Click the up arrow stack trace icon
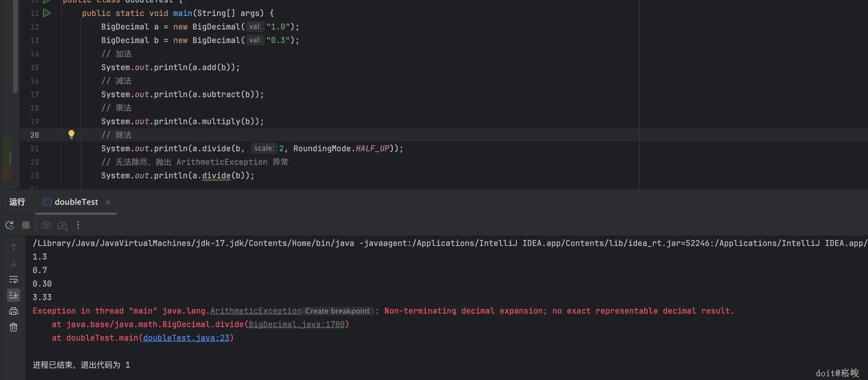Screen dimensions: 868x380 pyautogui.click(x=14, y=247)
